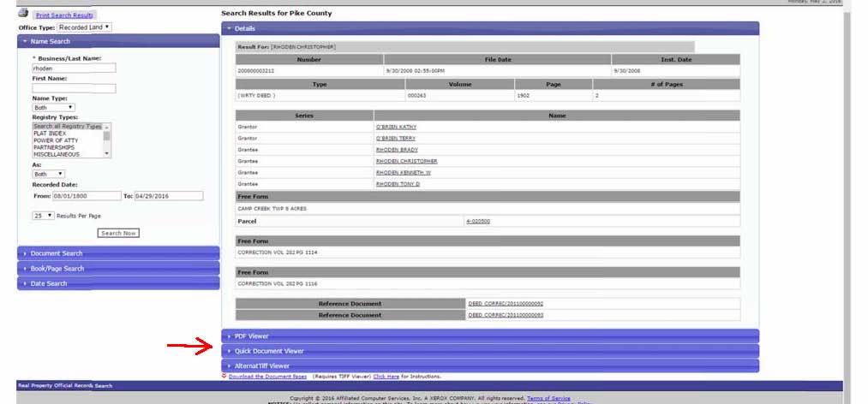This screenshot has height=404, width=868.
Task: Click the printer icon
Action: pos(23,14)
